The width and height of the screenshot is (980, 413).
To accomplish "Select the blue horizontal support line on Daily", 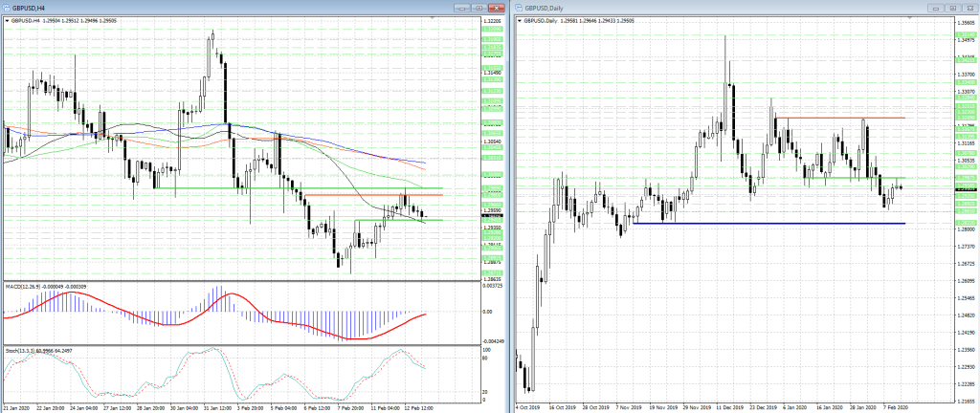I will point(766,224).
